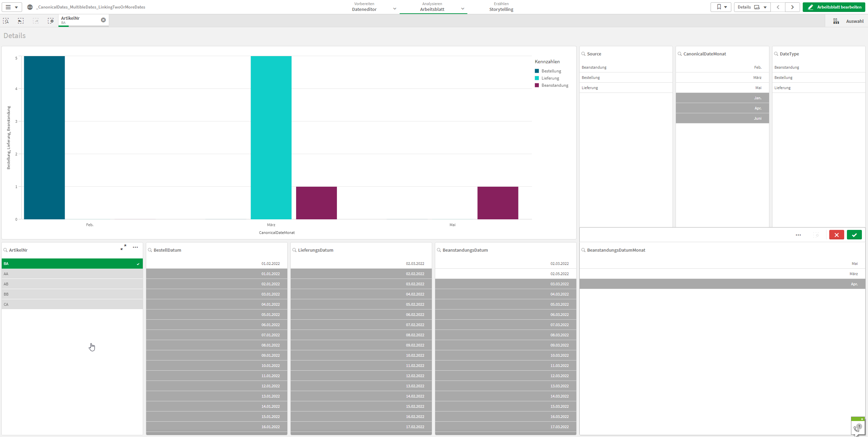Image resolution: width=868 pixels, height=437 pixels.
Task: Search in BeanstandungsDatumMonat filter pane
Action: coord(583,250)
